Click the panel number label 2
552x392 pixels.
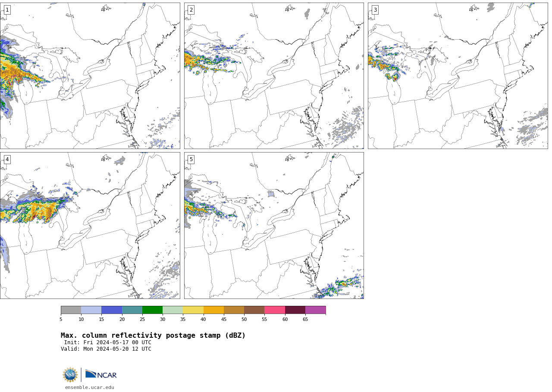[191, 10]
